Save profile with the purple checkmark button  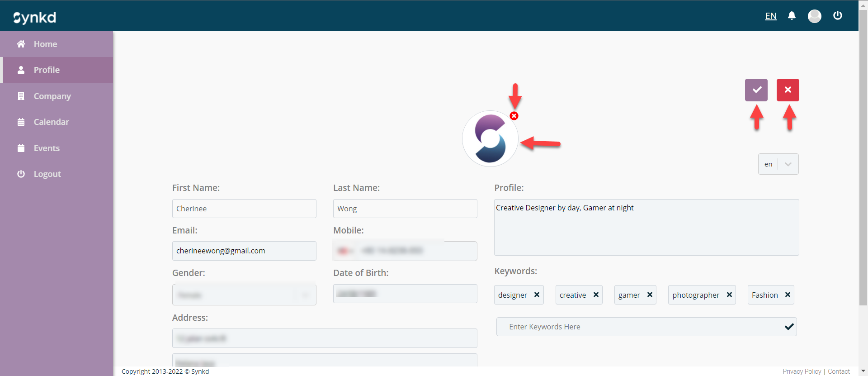[x=756, y=90]
